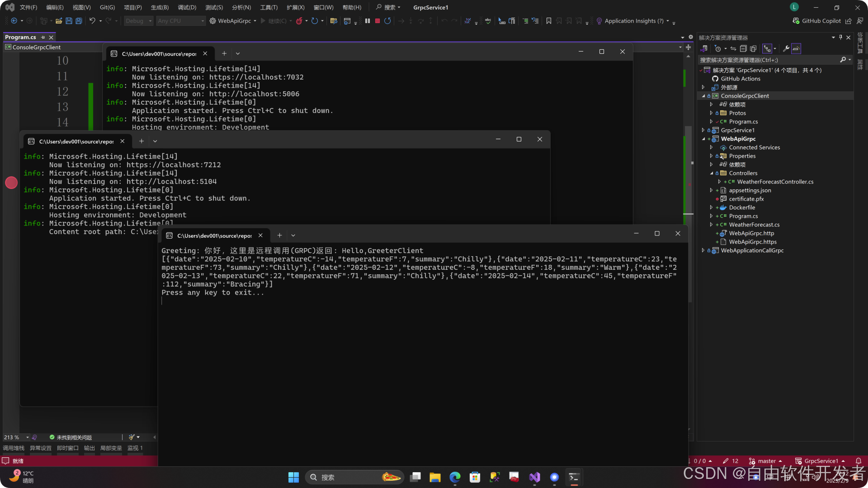
Task: Select appsettings.json in Solution Explorer
Action: pyautogui.click(x=750, y=190)
